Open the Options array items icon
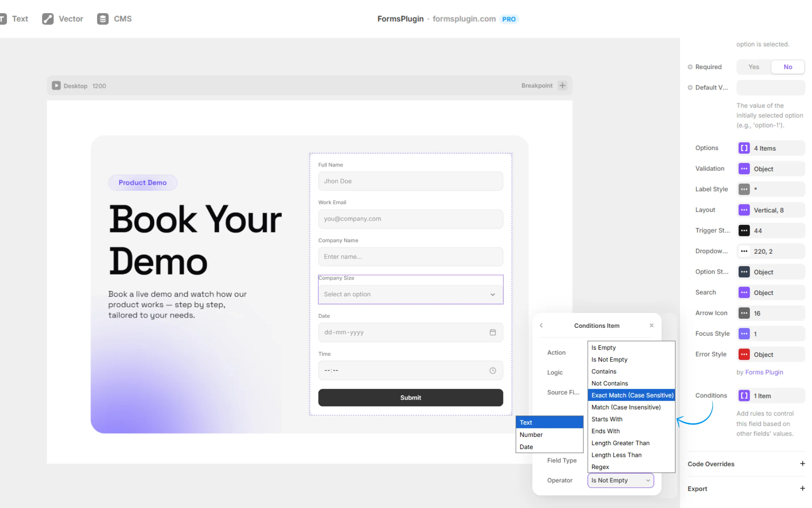The image size is (812, 508). click(744, 148)
